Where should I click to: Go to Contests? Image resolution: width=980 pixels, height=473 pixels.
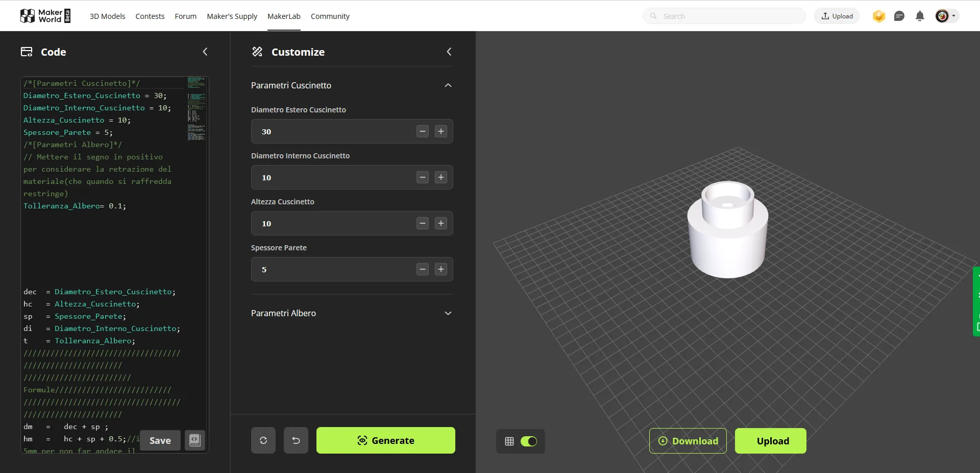point(150,16)
